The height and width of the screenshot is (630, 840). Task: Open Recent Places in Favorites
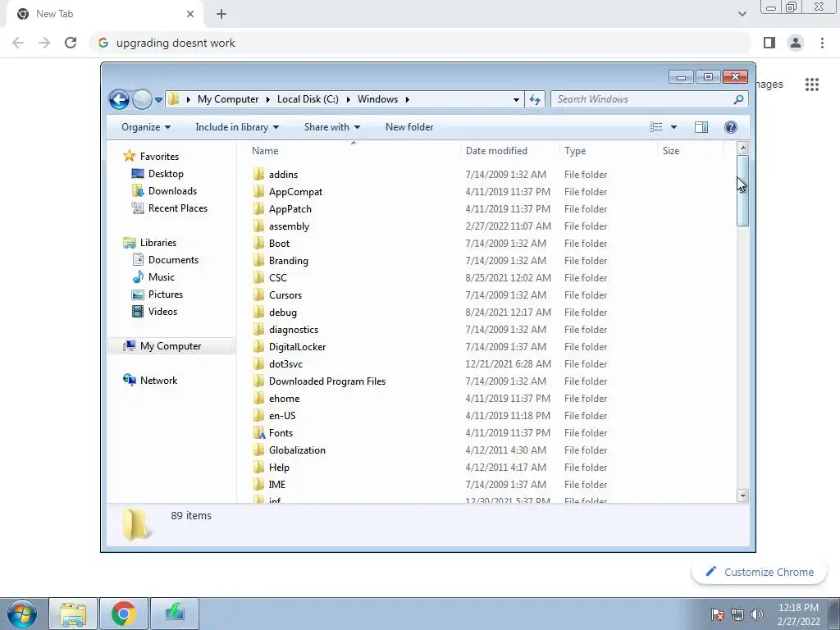(x=178, y=208)
